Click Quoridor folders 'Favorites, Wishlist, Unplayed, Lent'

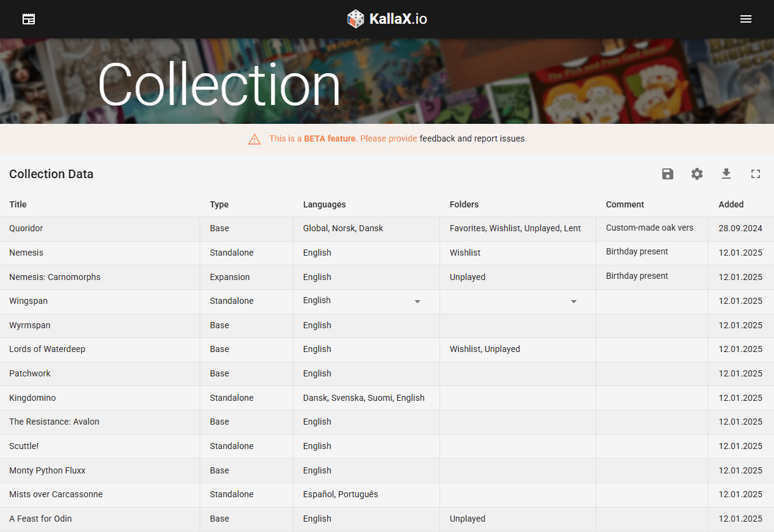click(518, 229)
